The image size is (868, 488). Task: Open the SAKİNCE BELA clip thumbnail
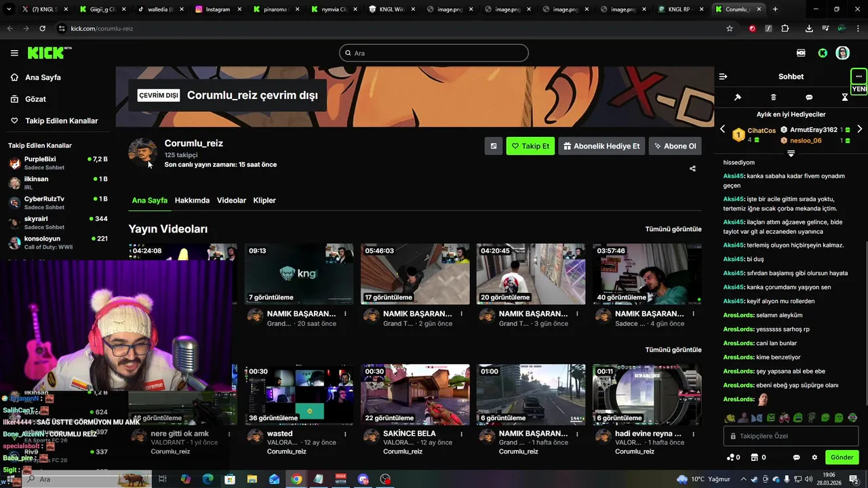(x=415, y=394)
